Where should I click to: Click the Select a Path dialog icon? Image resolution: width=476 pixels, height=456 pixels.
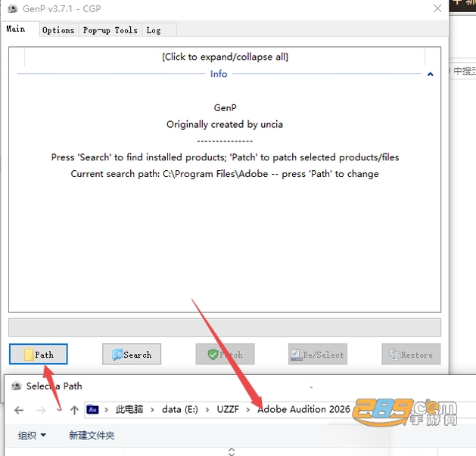click(x=17, y=386)
